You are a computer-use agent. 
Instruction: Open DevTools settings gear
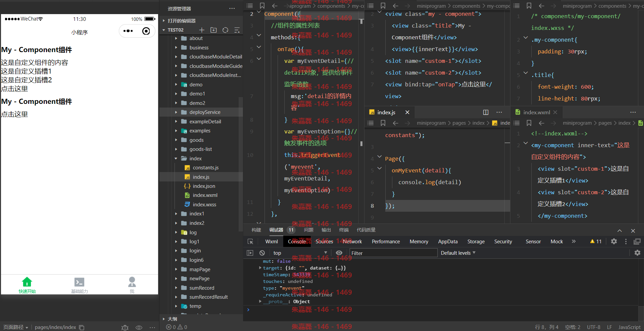[614, 241]
